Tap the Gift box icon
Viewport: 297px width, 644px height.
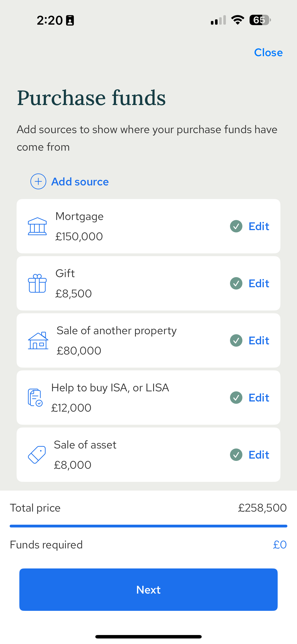37,283
